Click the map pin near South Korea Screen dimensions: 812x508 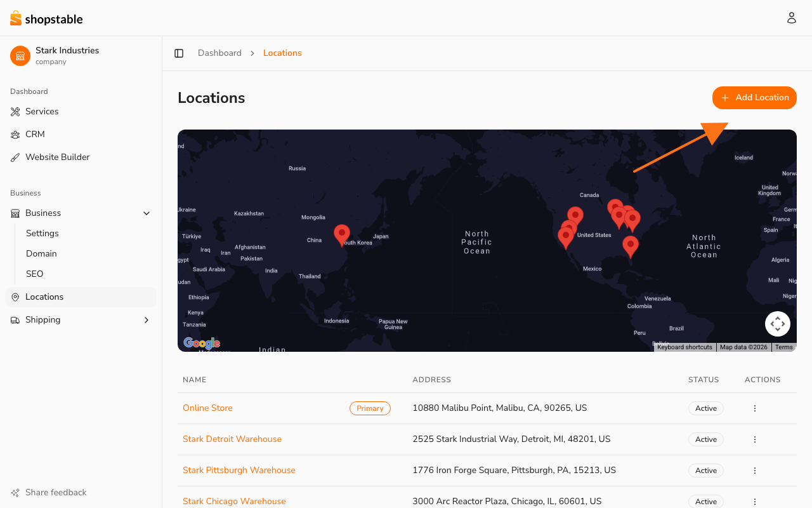pos(342,234)
